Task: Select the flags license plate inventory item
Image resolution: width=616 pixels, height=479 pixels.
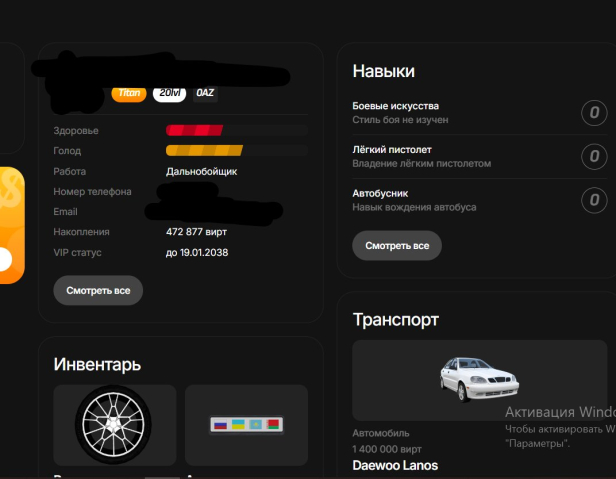Action: point(246,424)
